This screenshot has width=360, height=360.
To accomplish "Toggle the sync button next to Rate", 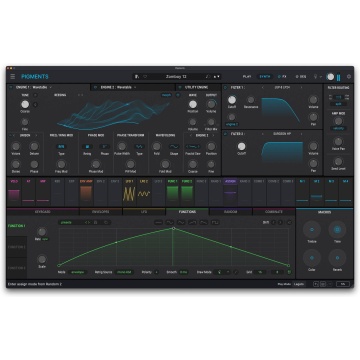I will point(46,239).
